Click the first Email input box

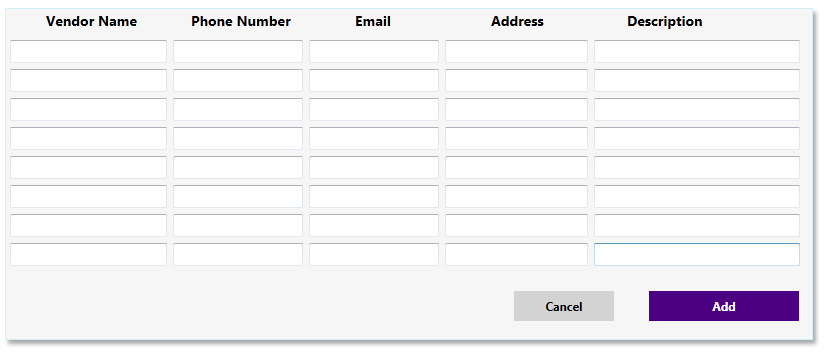(373, 51)
